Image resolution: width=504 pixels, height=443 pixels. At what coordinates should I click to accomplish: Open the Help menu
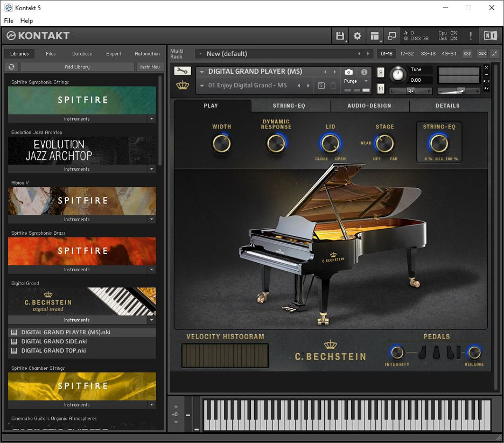pyautogui.click(x=26, y=20)
